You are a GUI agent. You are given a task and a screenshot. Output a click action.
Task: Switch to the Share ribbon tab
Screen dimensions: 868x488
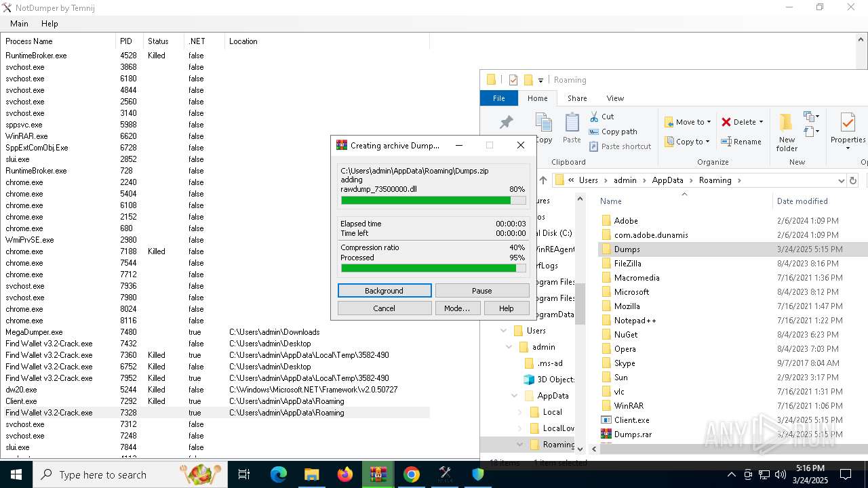pos(577,98)
